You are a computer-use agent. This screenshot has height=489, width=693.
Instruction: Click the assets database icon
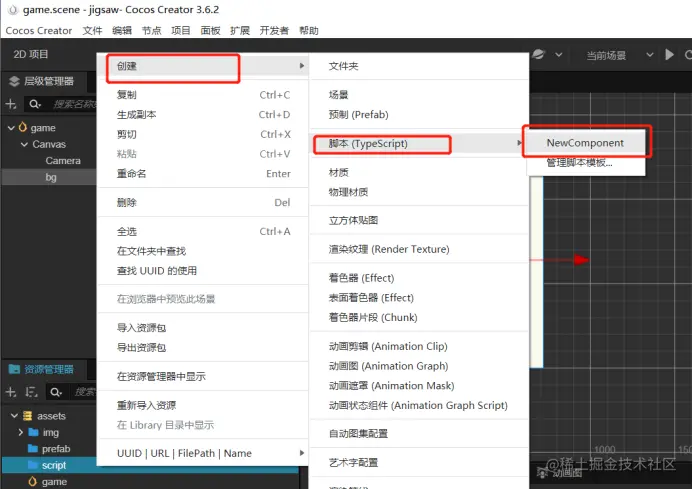[27, 416]
